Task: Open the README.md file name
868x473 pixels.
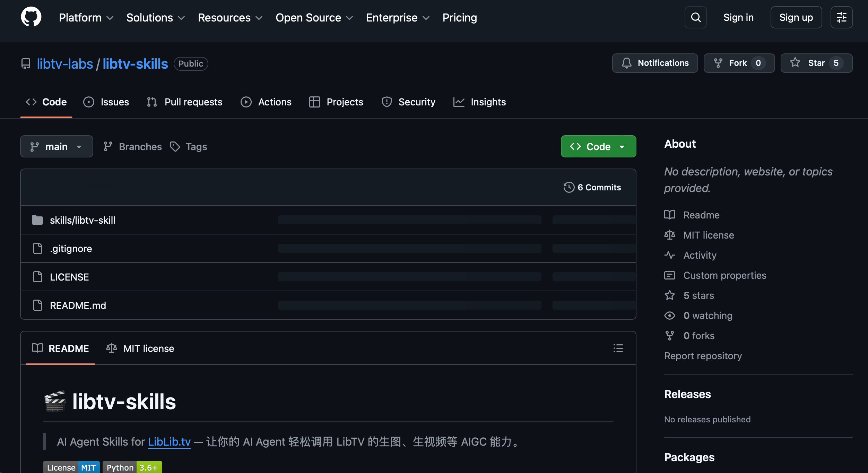Action: point(78,306)
